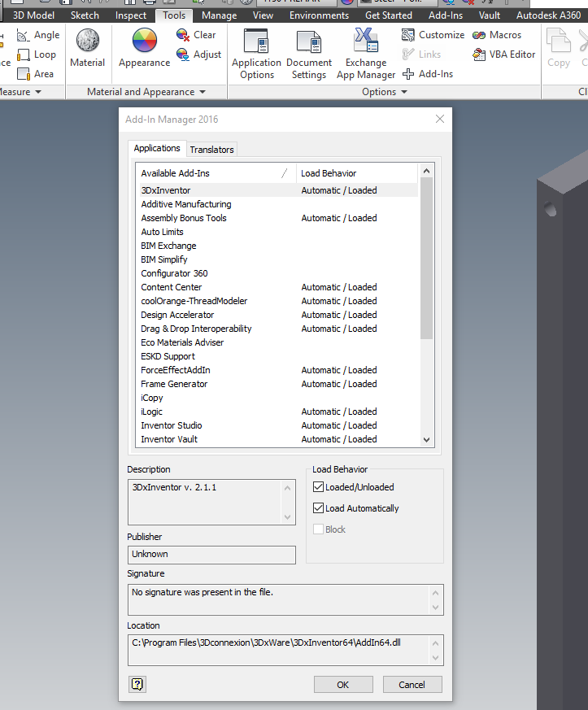Close the Add-In Manager dialog
The height and width of the screenshot is (710, 588).
pos(439,119)
